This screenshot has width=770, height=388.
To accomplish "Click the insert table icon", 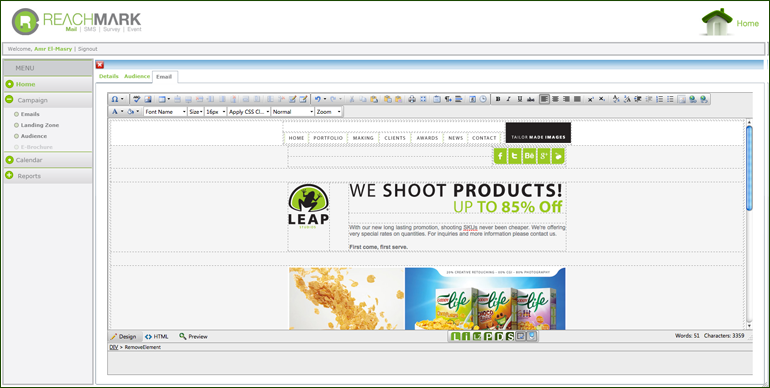I will tap(162, 99).
